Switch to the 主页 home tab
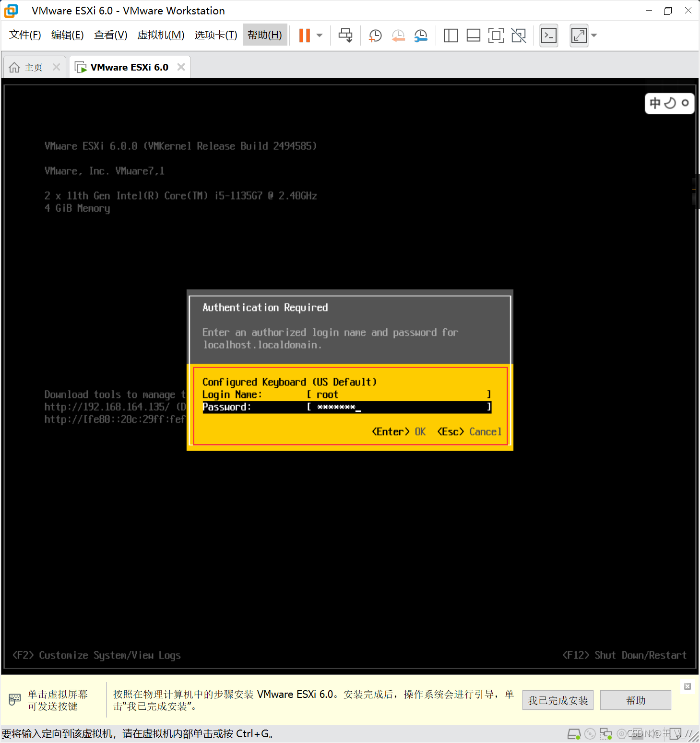 pos(27,67)
